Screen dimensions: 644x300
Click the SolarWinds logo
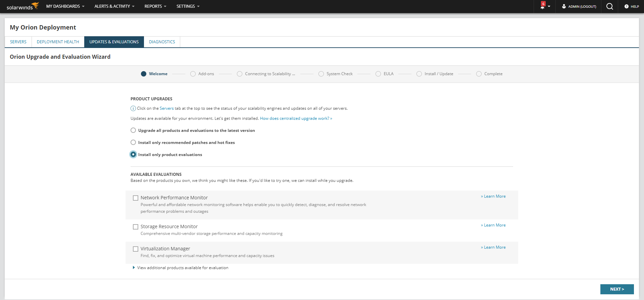click(x=23, y=6)
